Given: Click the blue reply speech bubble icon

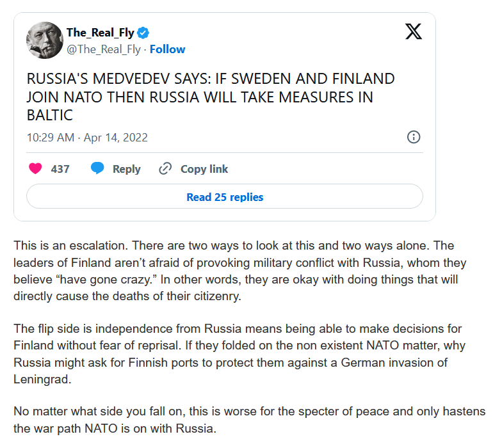Looking at the screenshot, I should 97,168.
